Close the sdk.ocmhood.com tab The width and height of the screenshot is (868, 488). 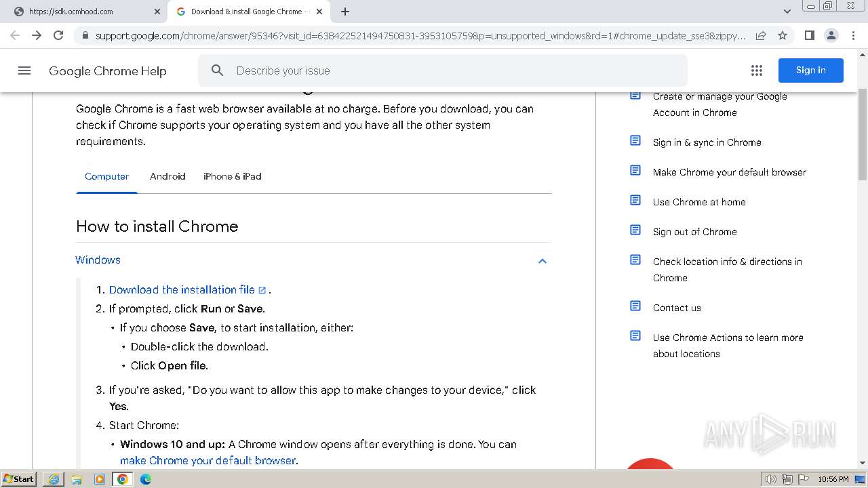[x=157, y=12]
